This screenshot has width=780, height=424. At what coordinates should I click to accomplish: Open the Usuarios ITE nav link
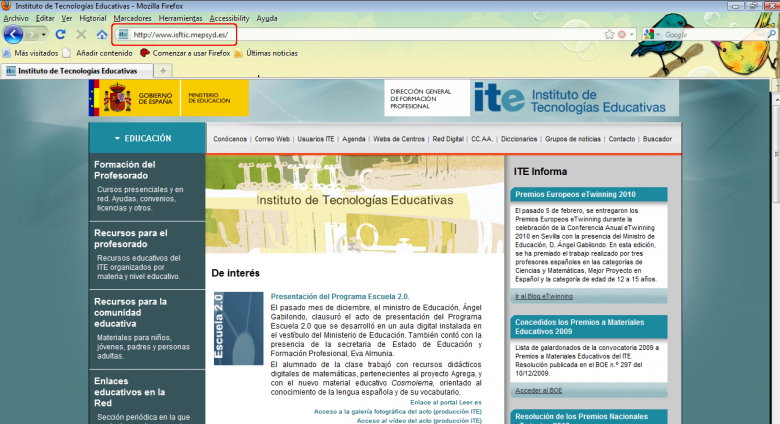316,139
